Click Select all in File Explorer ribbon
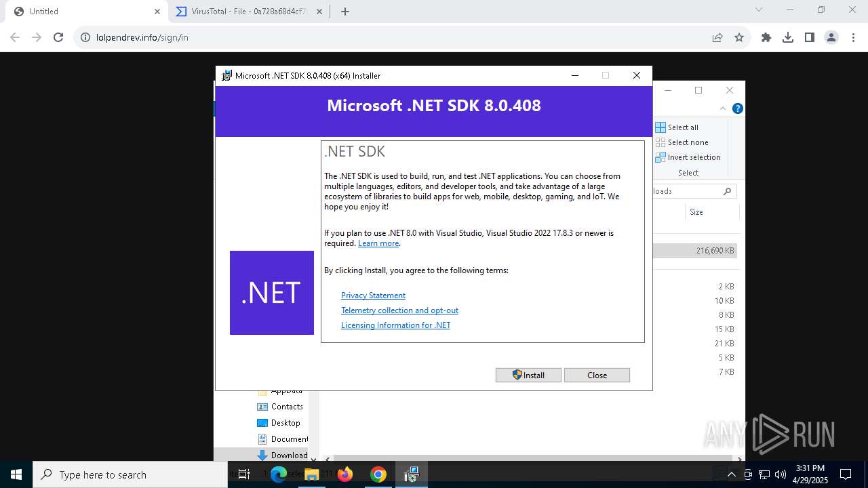Image resolution: width=868 pixels, height=488 pixels. point(677,127)
